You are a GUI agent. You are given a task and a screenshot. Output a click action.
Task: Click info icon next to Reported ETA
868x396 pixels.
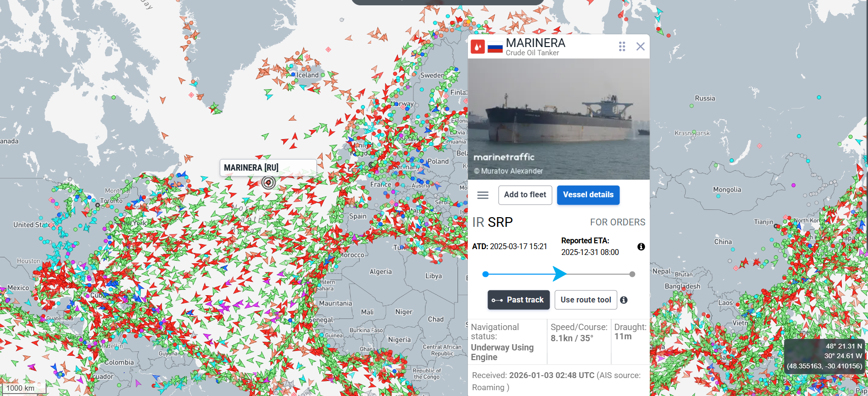641,247
